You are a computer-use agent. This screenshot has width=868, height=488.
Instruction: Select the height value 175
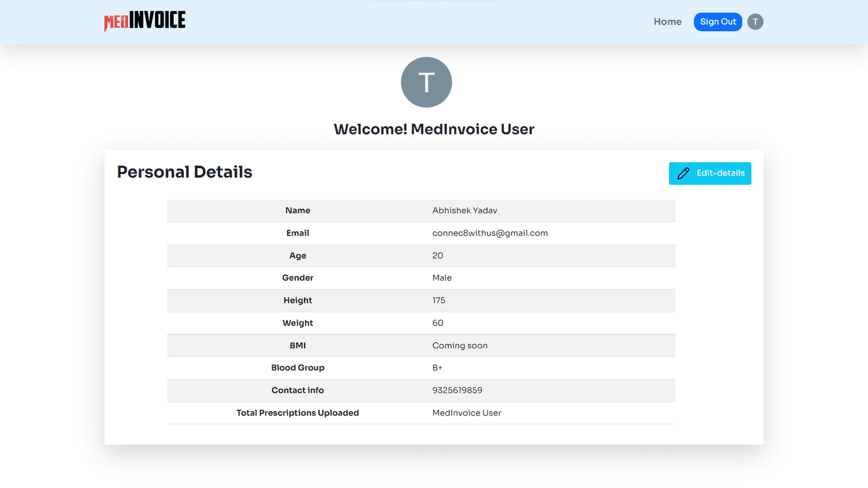(x=439, y=301)
